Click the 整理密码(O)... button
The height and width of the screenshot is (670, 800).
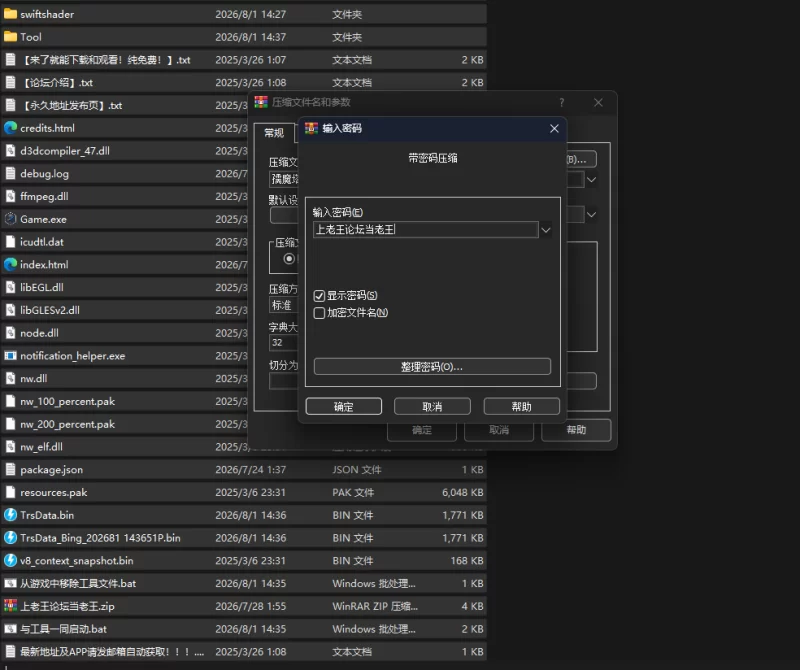(x=432, y=366)
